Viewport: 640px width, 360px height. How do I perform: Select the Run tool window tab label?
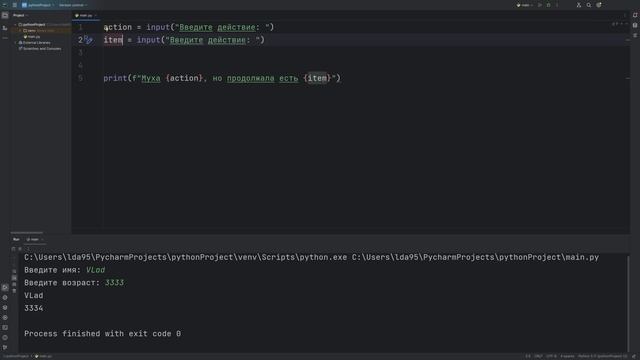(x=16, y=239)
